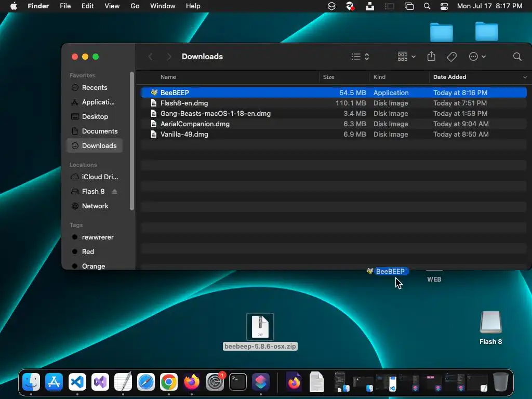Viewport: 532px width, 399px height.
Task: Launch Google Chrome from the Dock
Action: click(x=169, y=382)
